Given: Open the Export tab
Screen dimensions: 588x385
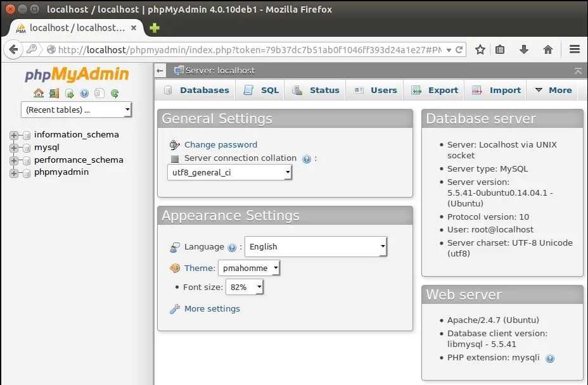Looking at the screenshot, I should click(435, 91).
